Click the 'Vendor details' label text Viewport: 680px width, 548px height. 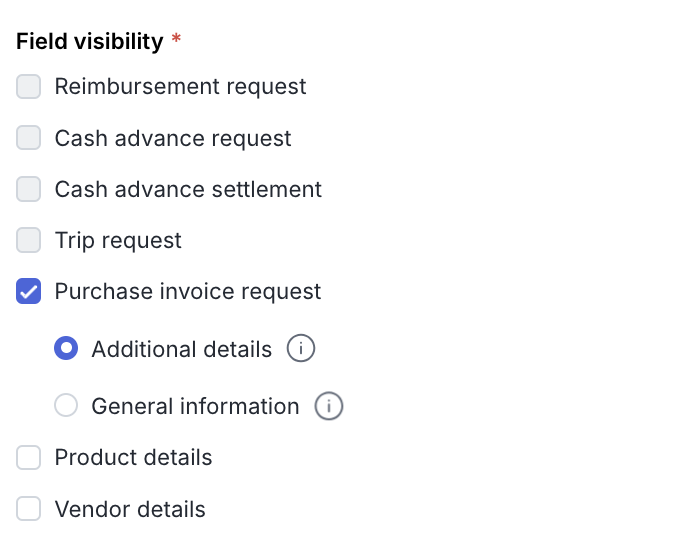point(130,509)
